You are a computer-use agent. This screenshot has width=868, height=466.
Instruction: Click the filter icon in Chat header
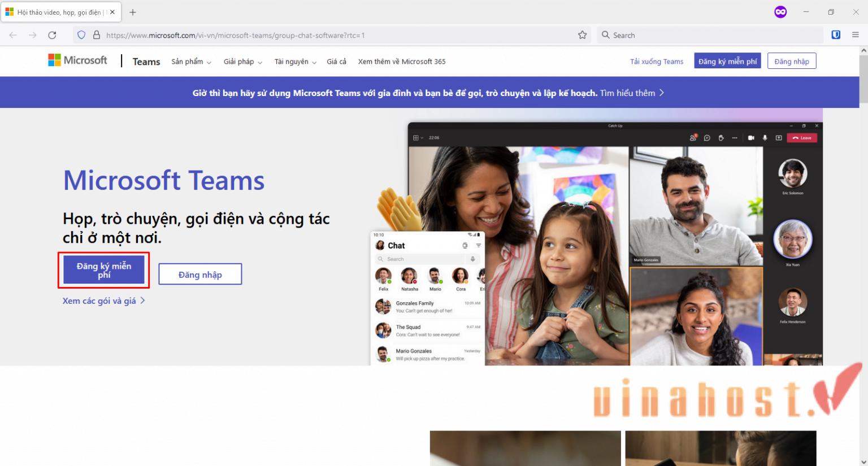pyautogui.click(x=479, y=246)
